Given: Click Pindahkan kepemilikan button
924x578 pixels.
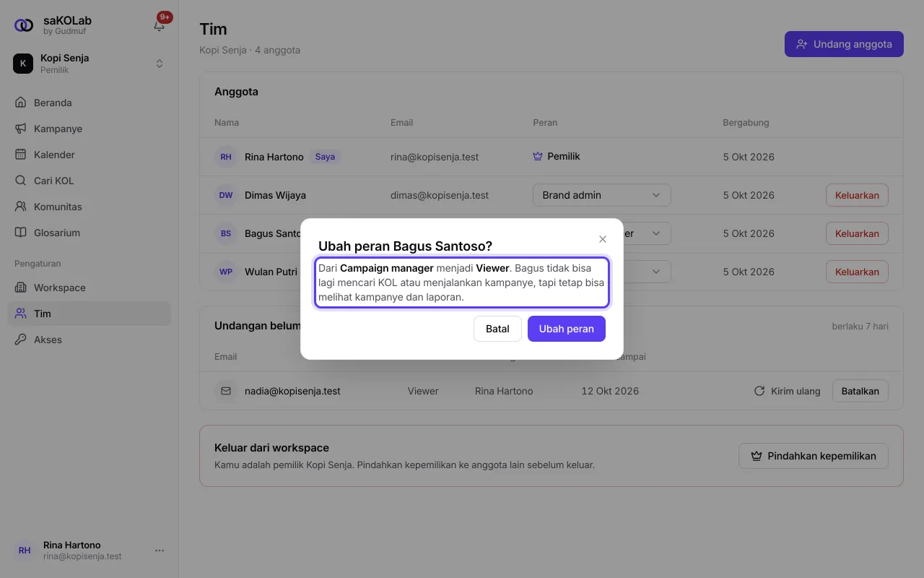Looking at the screenshot, I should 814,456.
